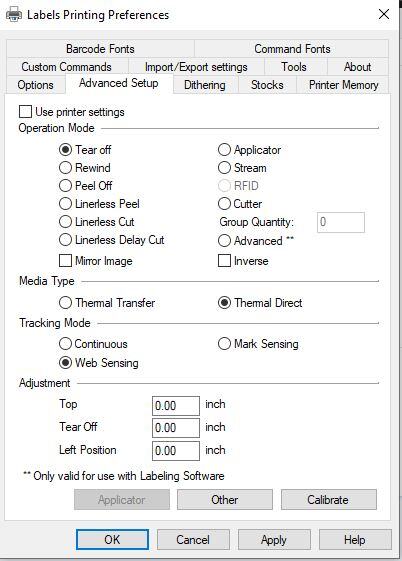Close the Printing Preferences dialog
This screenshot has height=561, width=402.
(384, 14)
